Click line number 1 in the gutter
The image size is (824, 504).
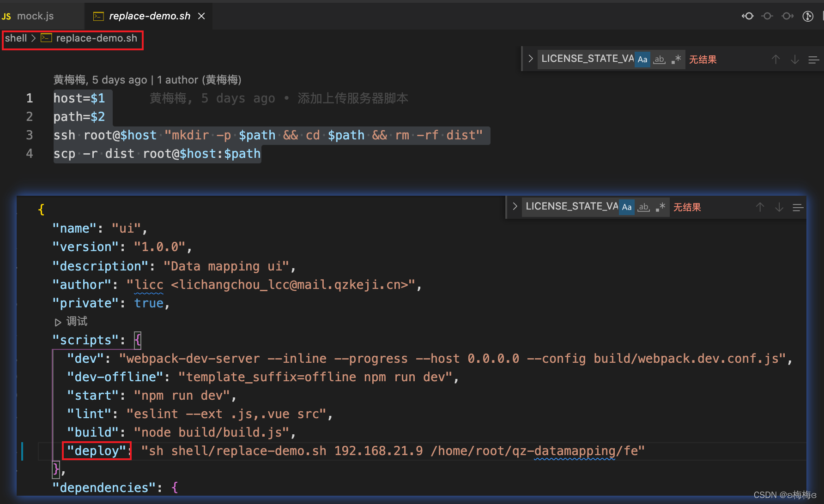tap(30, 98)
